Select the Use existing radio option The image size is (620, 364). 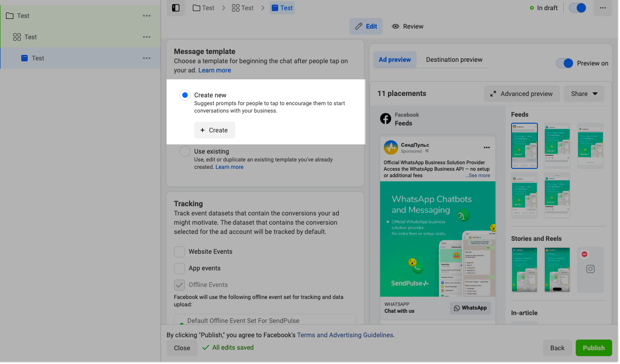pyautogui.click(x=185, y=151)
